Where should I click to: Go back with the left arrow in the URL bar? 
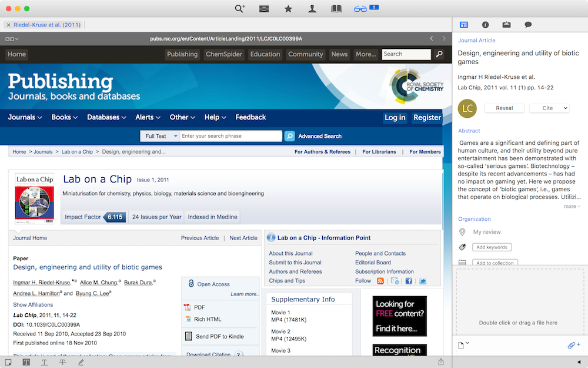click(x=432, y=38)
